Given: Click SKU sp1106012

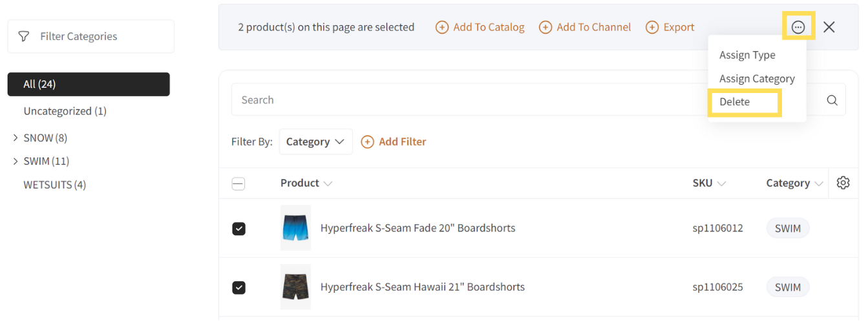Looking at the screenshot, I should (717, 228).
